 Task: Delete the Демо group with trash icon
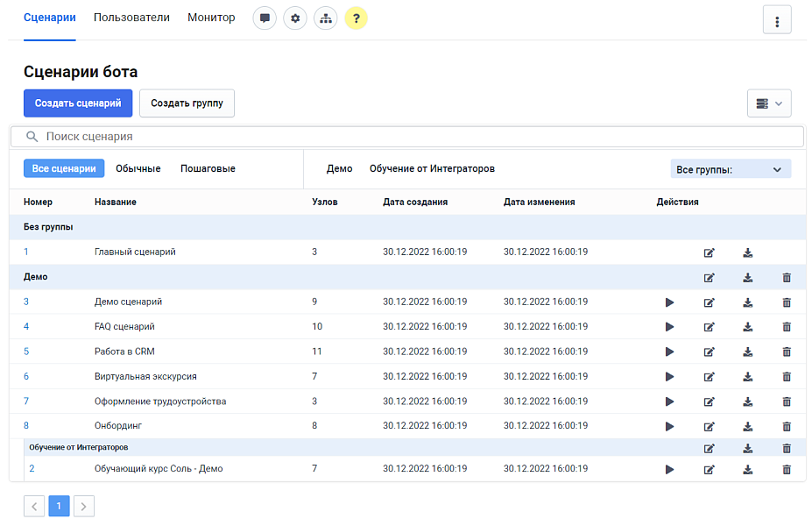pyautogui.click(x=786, y=278)
